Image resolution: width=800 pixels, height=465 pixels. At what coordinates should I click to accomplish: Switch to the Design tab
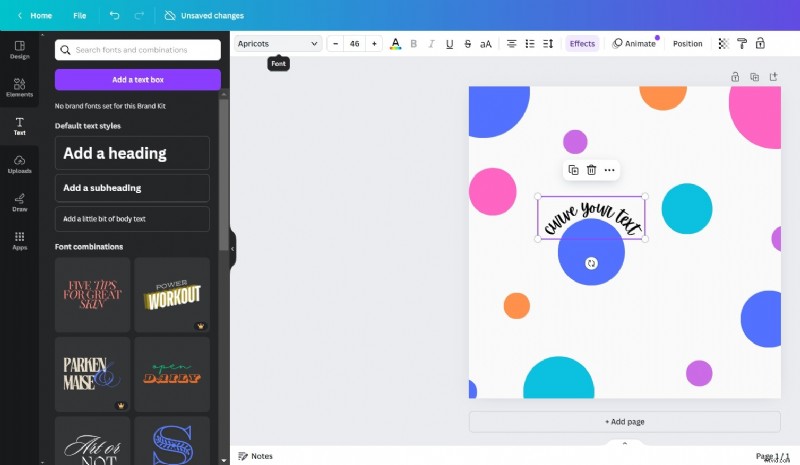tap(19, 49)
